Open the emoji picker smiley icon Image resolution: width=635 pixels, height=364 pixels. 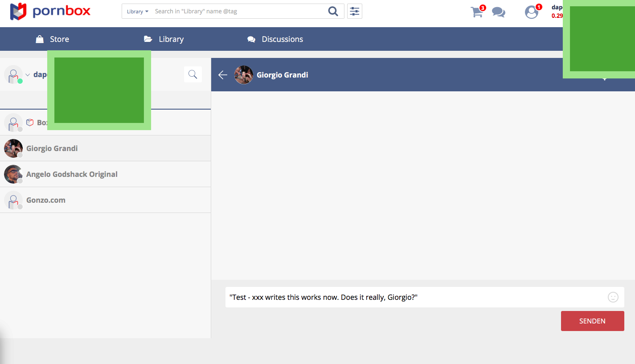pos(613,297)
